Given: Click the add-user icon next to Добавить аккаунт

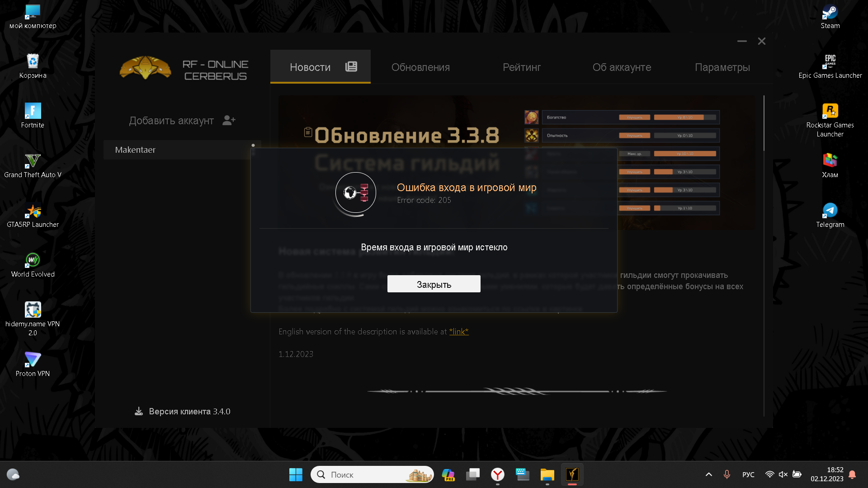Looking at the screenshot, I should 229,120.
